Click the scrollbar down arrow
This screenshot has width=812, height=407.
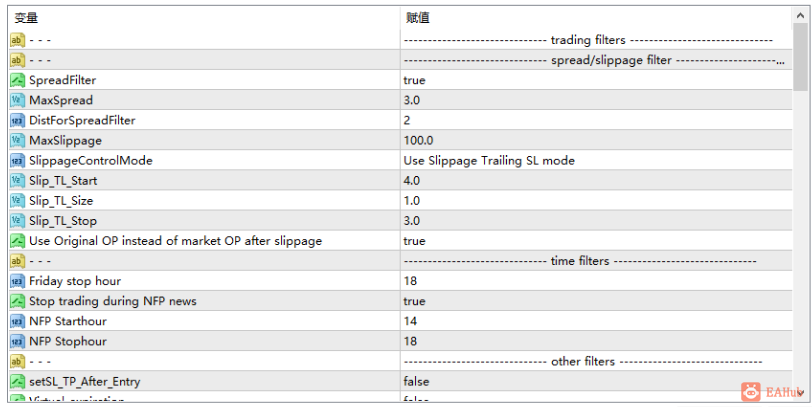click(801, 393)
